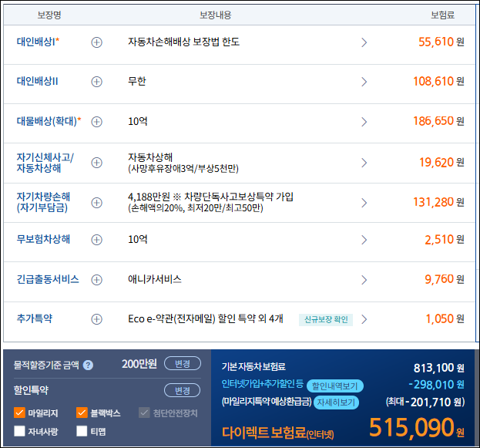Enable the 자녀사랑 discount checkbox
The width and height of the screenshot is (480, 448).
[x=19, y=431]
